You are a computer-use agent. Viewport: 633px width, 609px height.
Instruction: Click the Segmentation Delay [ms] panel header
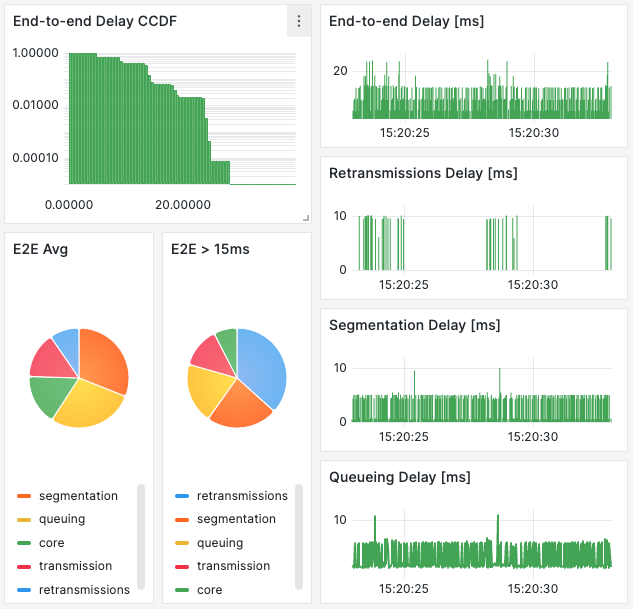414,325
